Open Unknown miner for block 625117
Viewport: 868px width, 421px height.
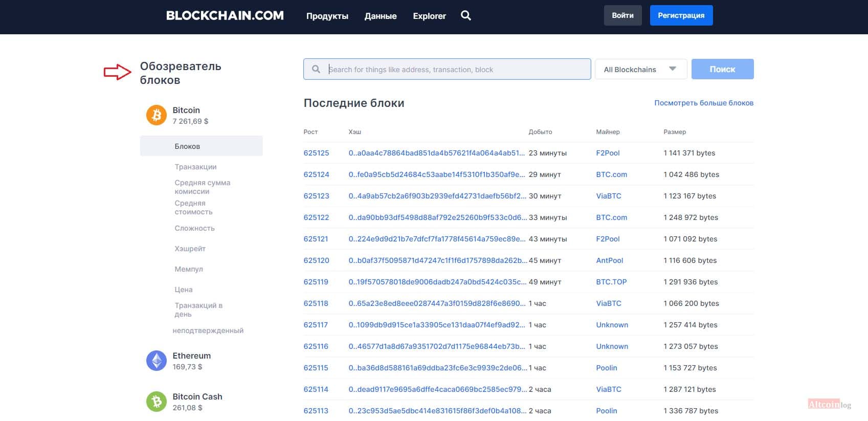click(x=612, y=325)
